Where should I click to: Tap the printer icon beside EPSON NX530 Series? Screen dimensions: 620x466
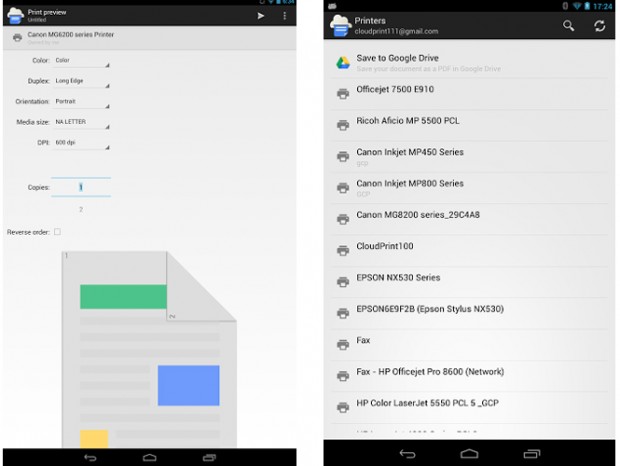pos(343,282)
